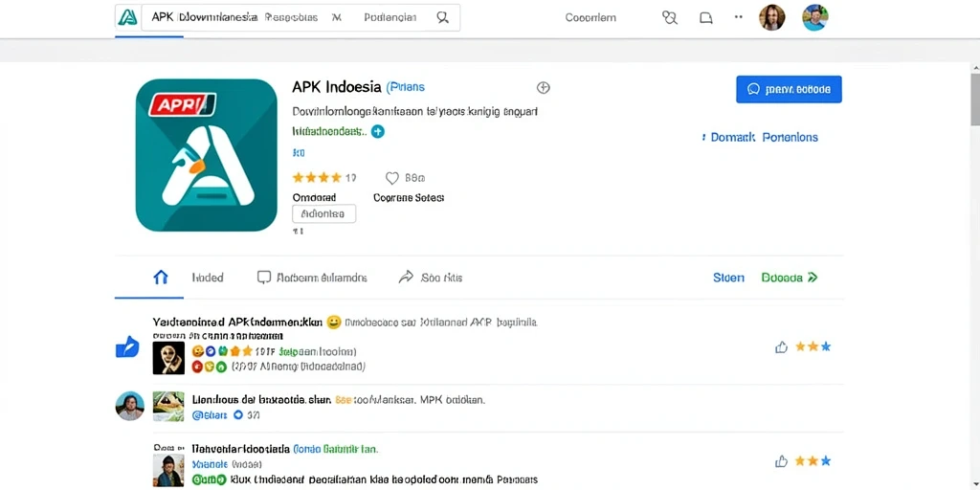Switch to the comments tab with speech bubble

pyautogui.click(x=312, y=278)
